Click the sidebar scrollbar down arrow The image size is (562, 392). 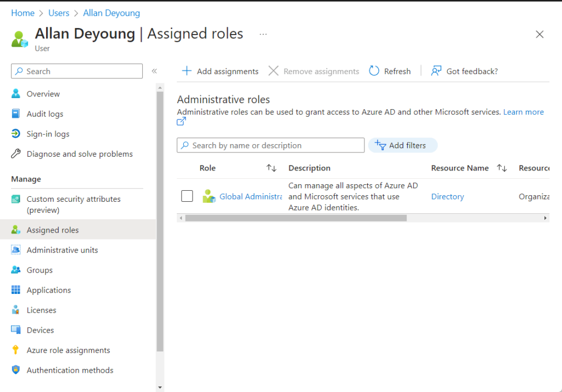pyautogui.click(x=160, y=388)
